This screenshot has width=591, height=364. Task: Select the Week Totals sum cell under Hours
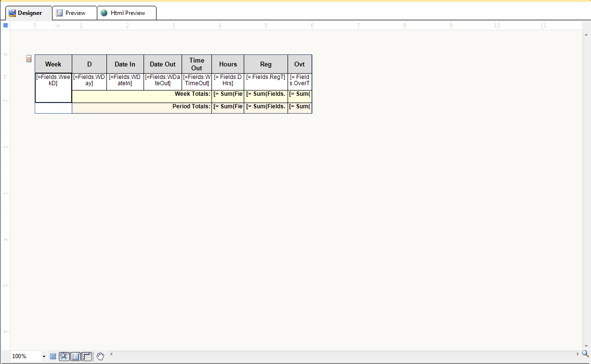228,96
